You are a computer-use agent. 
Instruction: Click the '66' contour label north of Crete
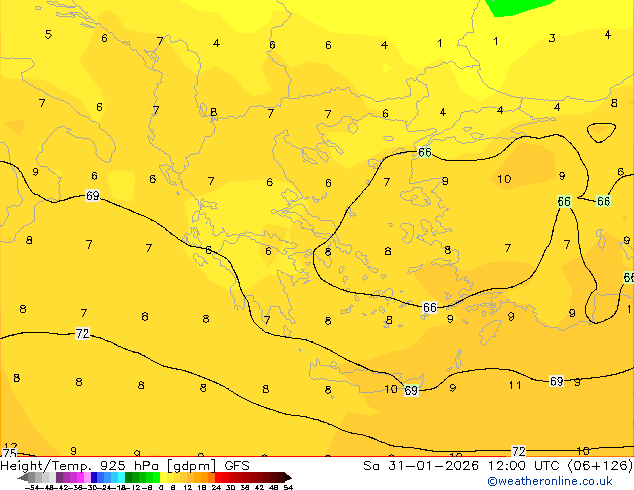click(429, 308)
